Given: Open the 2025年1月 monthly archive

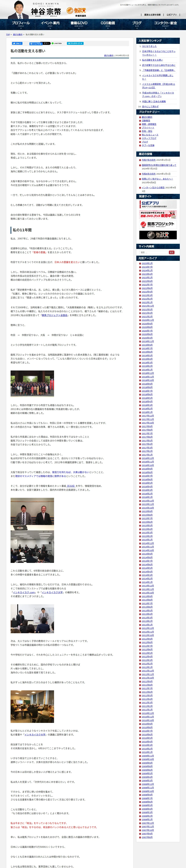Looking at the screenshot, I should (x=147, y=263).
